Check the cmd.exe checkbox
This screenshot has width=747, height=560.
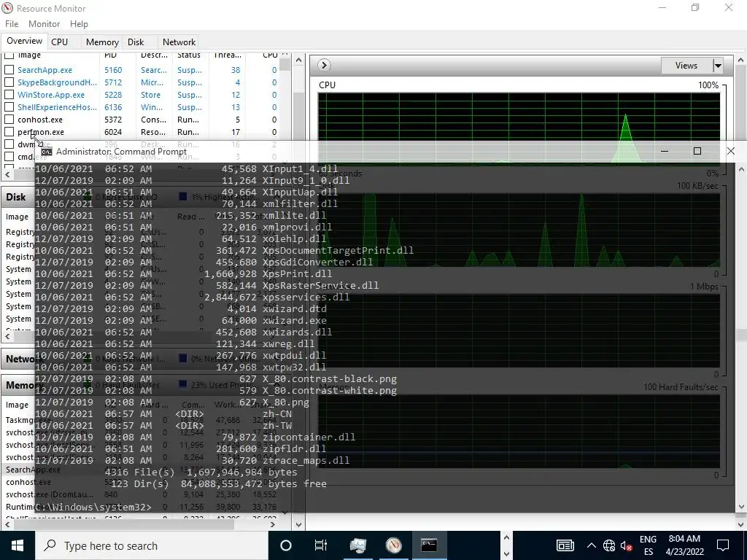tap(9, 157)
